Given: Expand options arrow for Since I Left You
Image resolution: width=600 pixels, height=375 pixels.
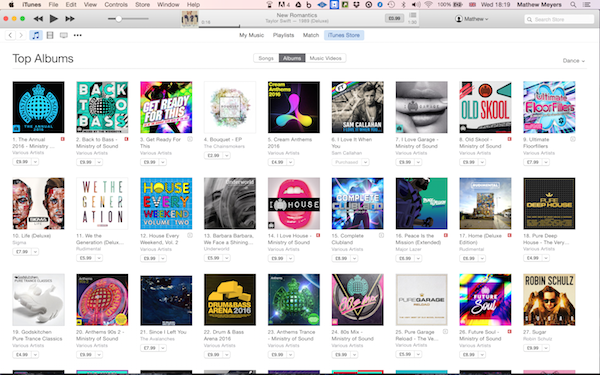Looking at the screenshot, I should coord(163,348).
